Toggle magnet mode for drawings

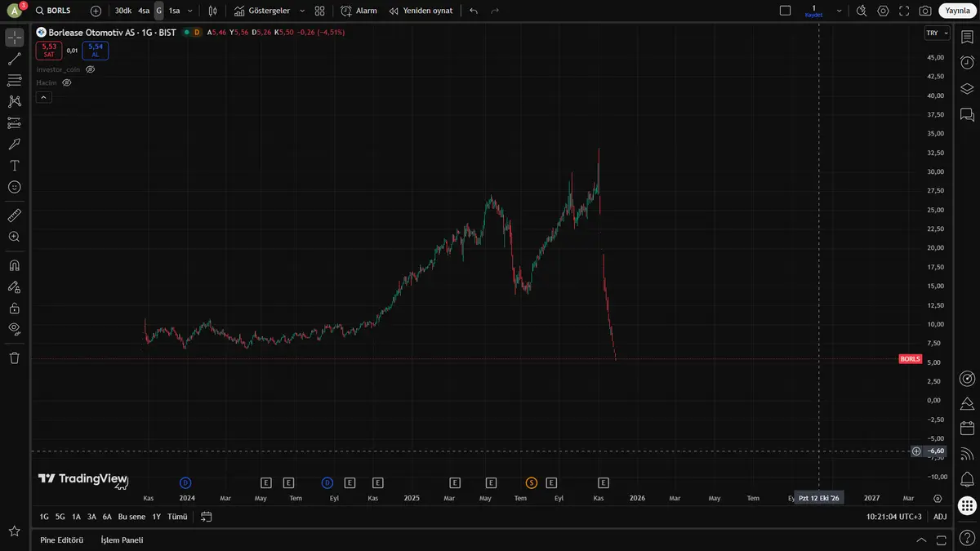(x=14, y=265)
